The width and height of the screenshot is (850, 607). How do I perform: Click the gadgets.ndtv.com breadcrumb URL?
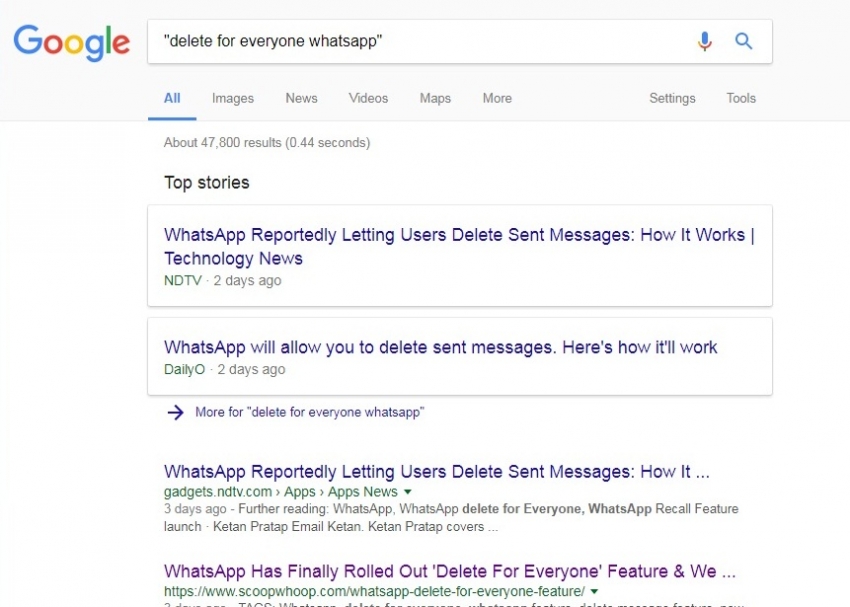281,492
